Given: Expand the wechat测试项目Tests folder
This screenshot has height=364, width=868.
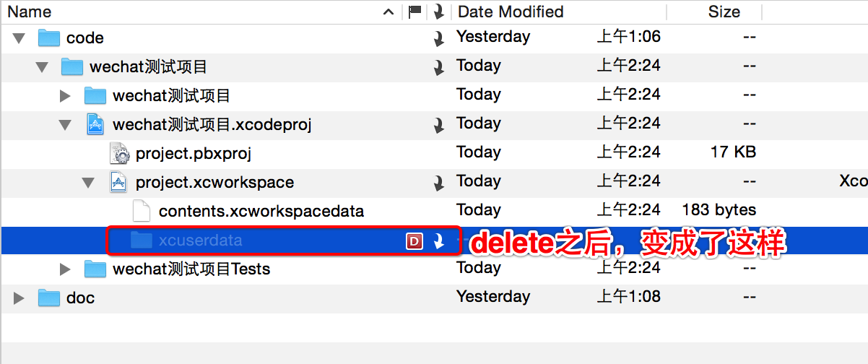Looking at the screenshot, I should click(65, 269).
